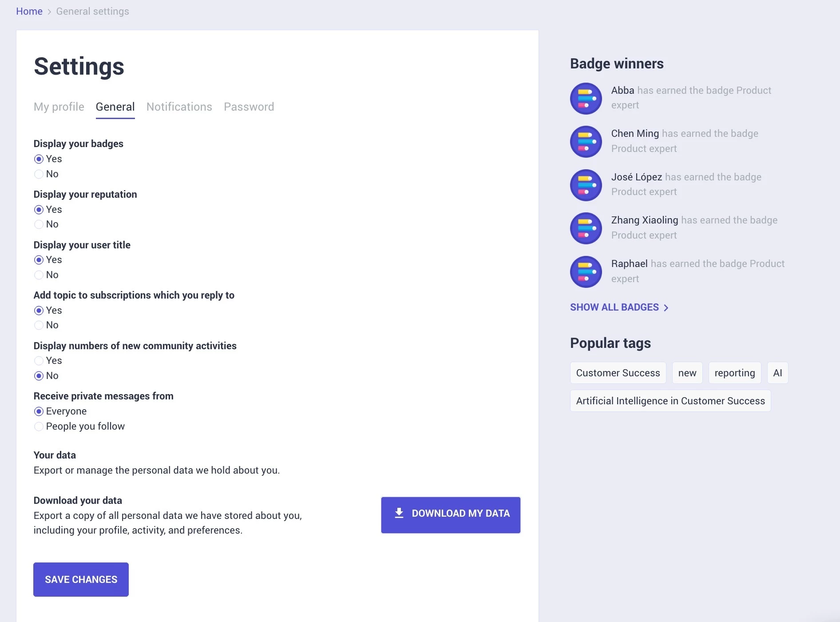This screenshot has width=840, height=622.
Task: Choose People you follow for private messages
Action: click(x=39, y=427)
